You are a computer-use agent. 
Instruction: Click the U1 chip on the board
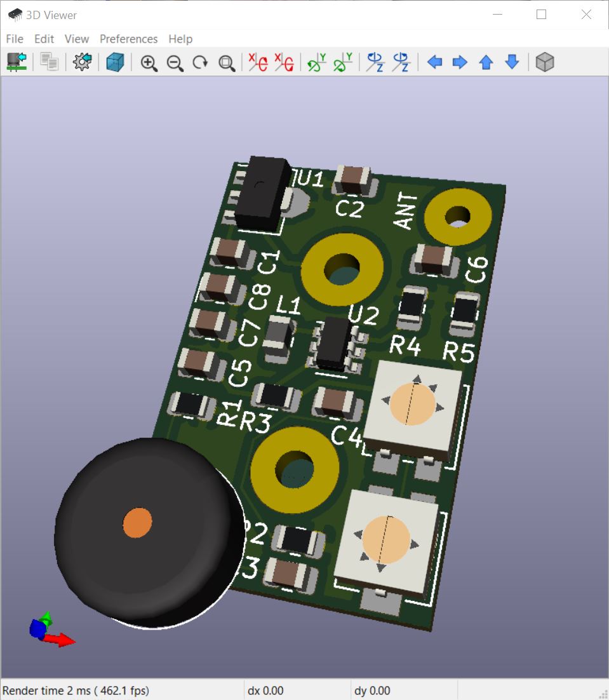(262, 193)
